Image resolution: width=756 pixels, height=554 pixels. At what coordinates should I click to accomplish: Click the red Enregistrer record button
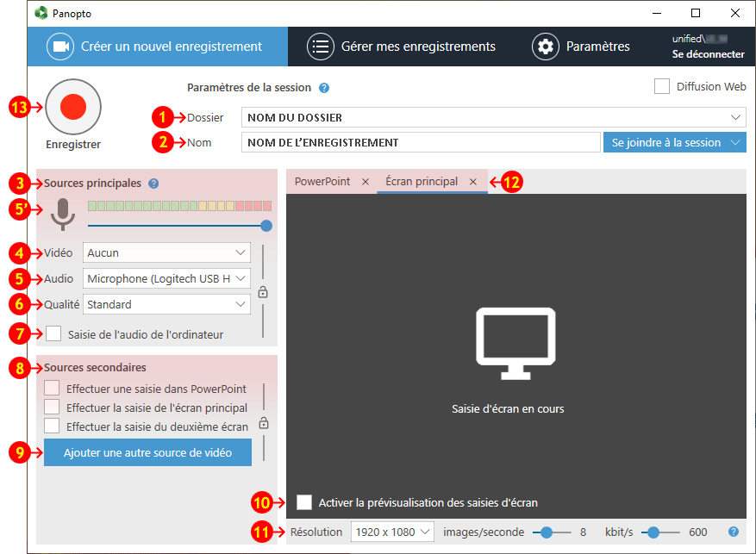point(73,107)
